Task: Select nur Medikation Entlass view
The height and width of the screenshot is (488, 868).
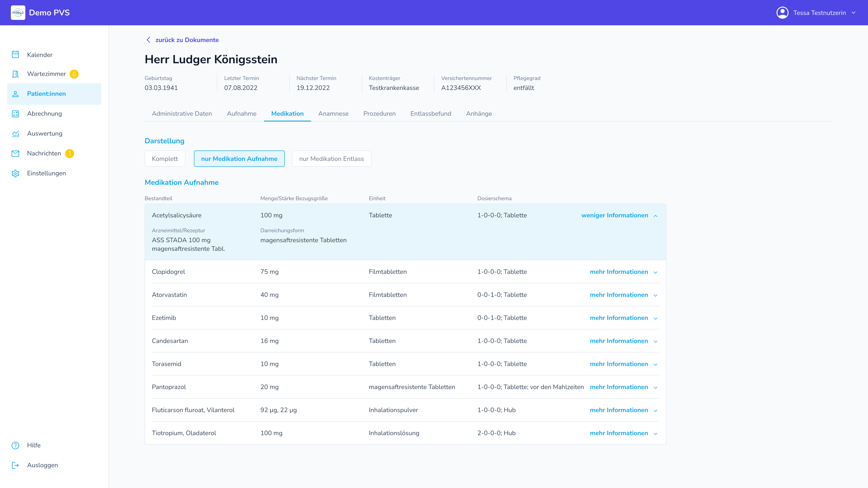Action: pyautogui.click(x=331, y=159)
